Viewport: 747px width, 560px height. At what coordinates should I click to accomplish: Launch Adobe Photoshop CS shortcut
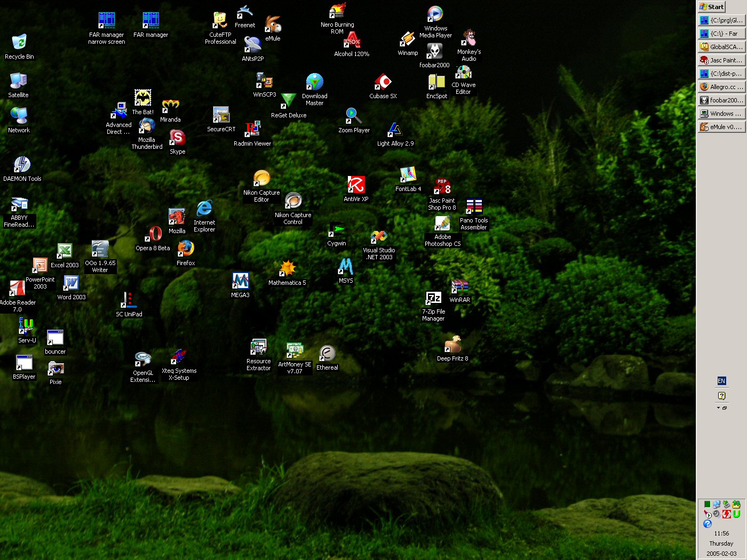click(x=442, y=225)
